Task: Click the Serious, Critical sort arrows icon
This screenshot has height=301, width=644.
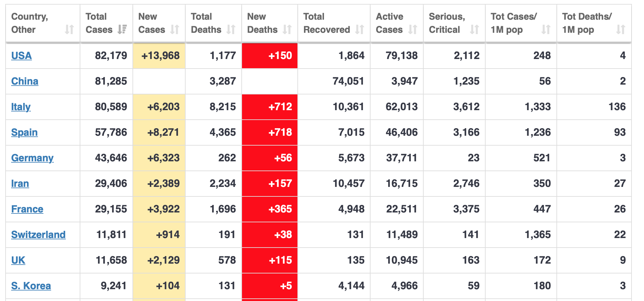Action: (x=474, y=30)
